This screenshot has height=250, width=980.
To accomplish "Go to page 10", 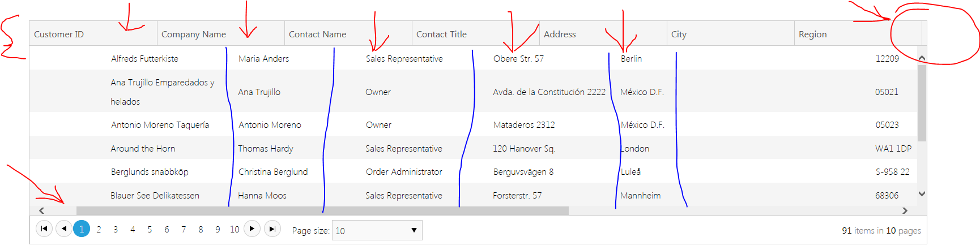I will [x=235, y=230].
